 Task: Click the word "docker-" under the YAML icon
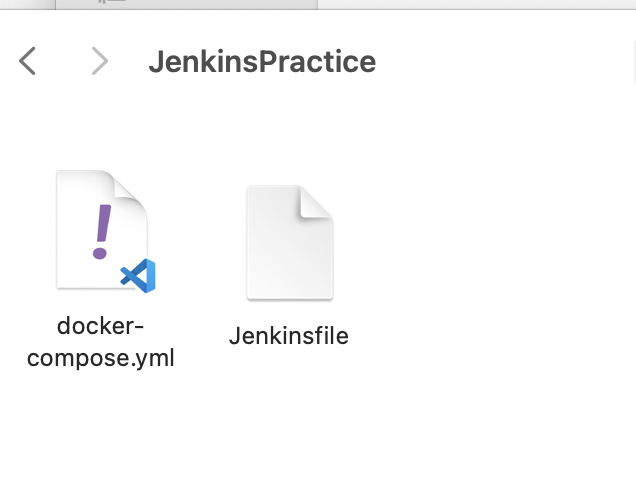(x=100, y=326)
